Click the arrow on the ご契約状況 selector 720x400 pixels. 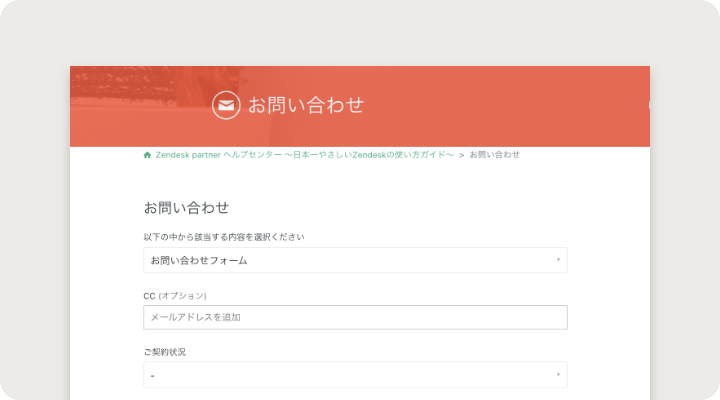557,375
